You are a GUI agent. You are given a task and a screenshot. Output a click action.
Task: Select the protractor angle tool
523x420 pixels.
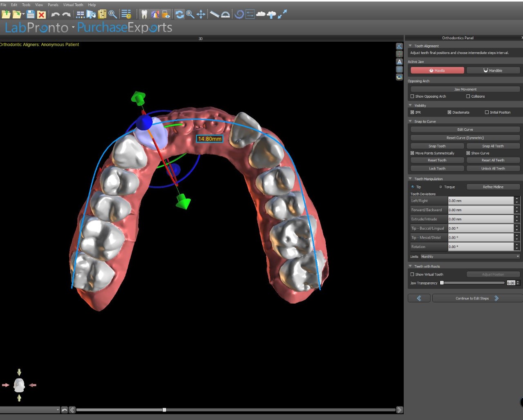[225, 14]
